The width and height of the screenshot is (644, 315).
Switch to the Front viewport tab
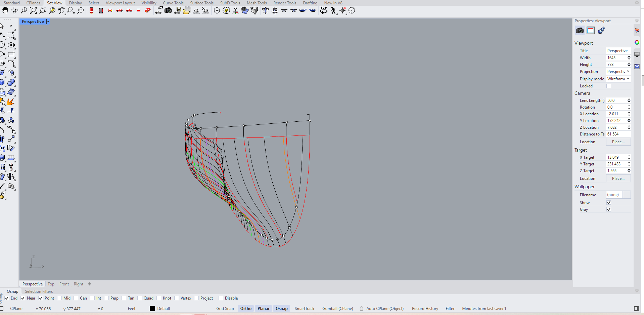(x=64, y=284)
